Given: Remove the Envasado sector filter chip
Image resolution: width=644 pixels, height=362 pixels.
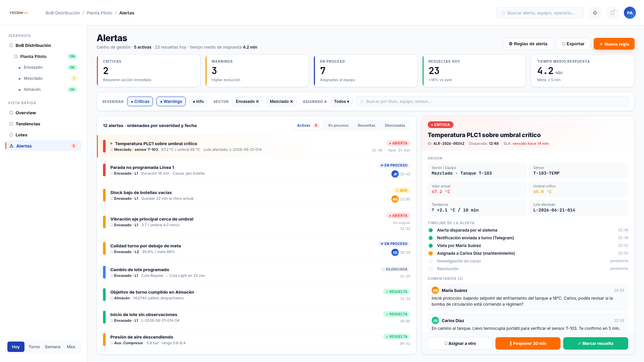Looking at the screenshot, I should pos(257,101).
